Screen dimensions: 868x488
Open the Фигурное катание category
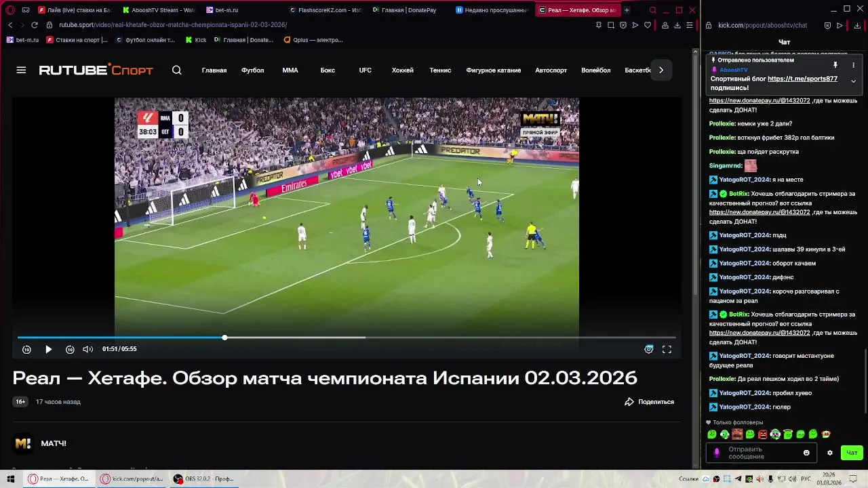point(494,70)
